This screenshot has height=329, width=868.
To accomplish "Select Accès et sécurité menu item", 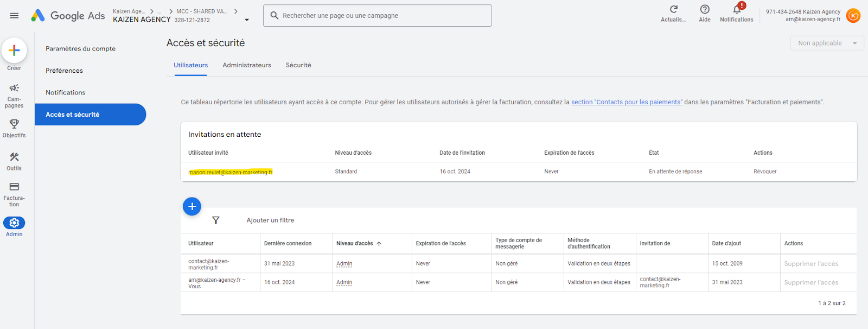I will 91,115.
